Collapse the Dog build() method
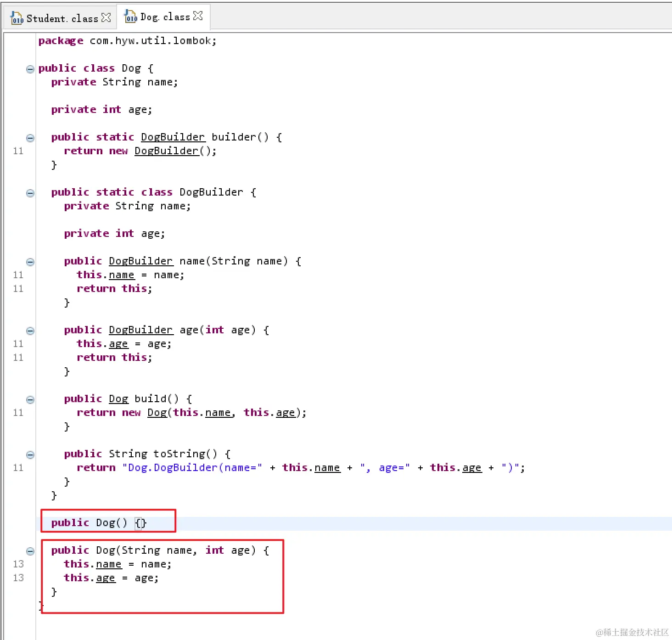This screenshot has width=672, height=640. (30, 400)
